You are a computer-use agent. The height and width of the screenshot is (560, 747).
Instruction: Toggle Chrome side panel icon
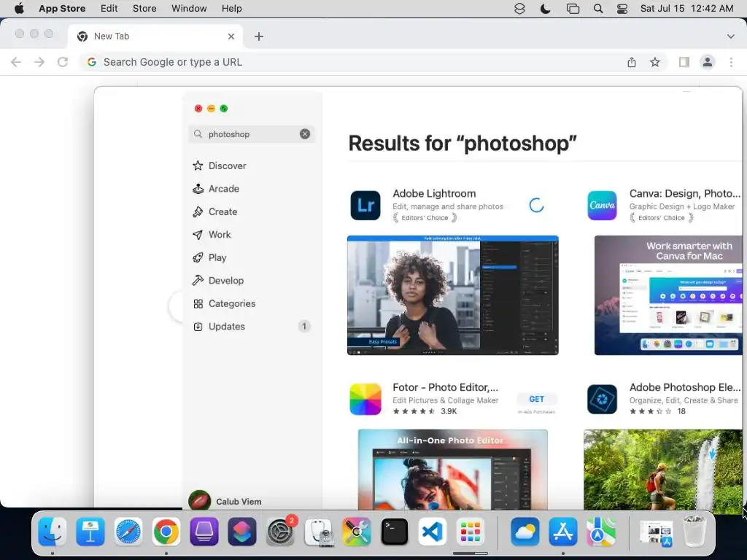(x=684, y=62)
